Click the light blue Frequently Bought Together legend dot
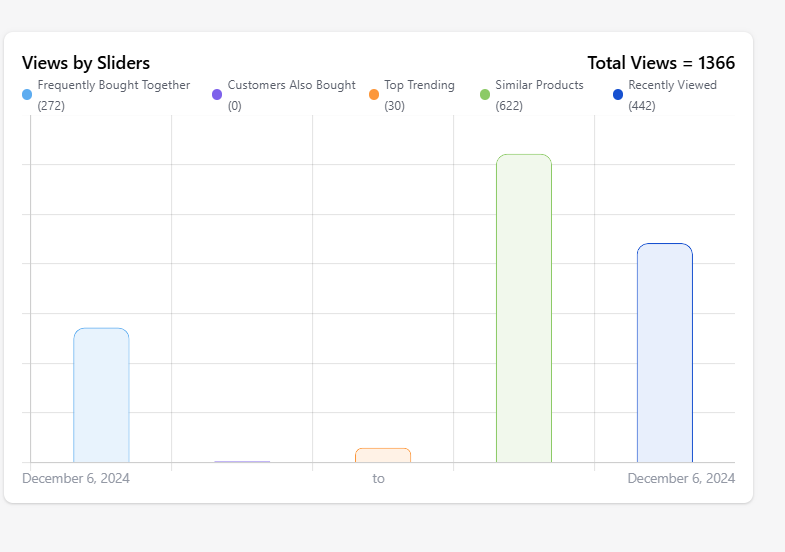The width and height of the screenshot is (785, 552). [27, 94]
